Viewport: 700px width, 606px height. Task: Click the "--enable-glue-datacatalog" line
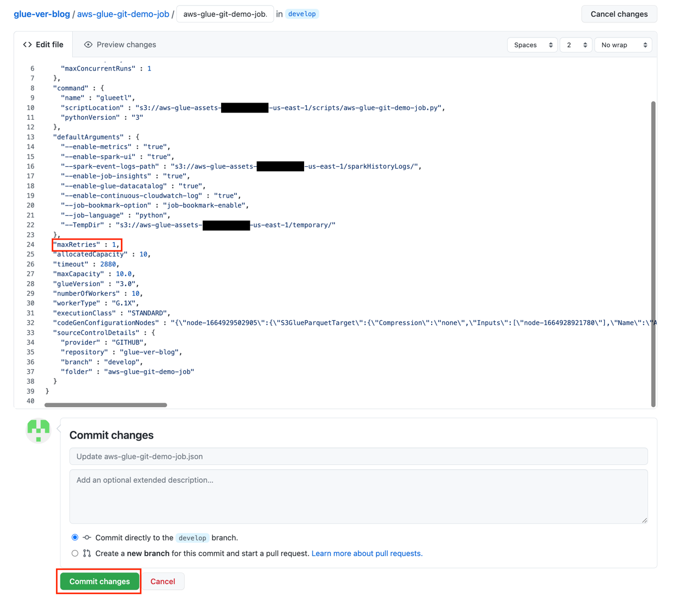[x=133, y=186]
